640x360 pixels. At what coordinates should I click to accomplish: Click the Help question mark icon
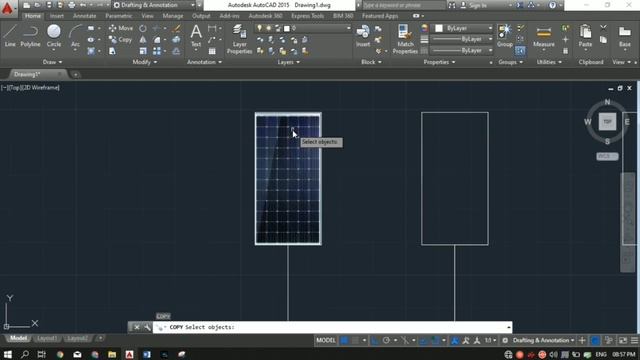552,5
